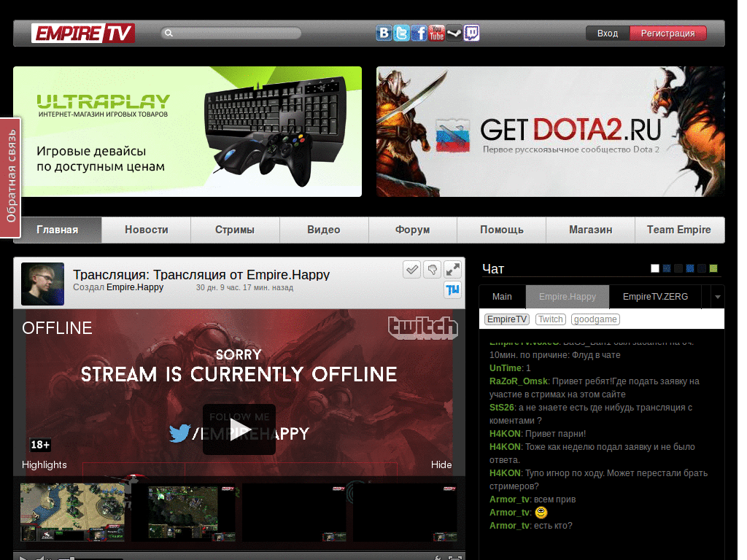Expand the stream with the fullscreen arrows icon
The height and width of the screenshot is (560, 747).
pos(452,270)
